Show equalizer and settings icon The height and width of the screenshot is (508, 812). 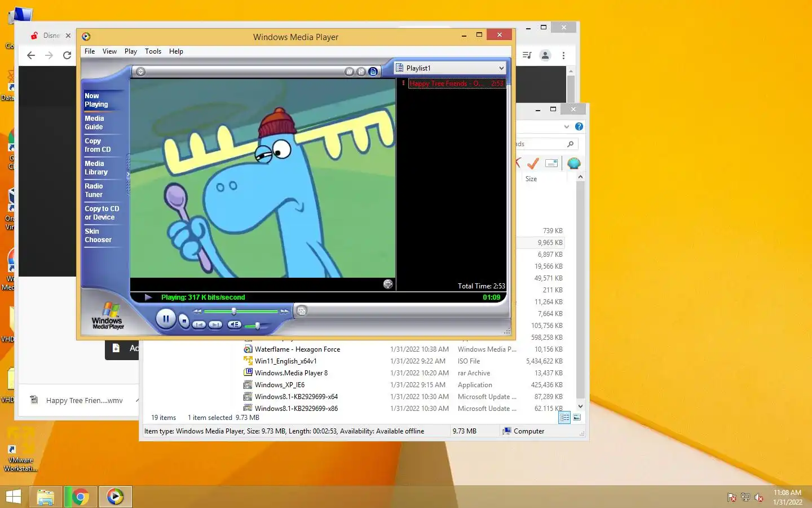point(361,72)
